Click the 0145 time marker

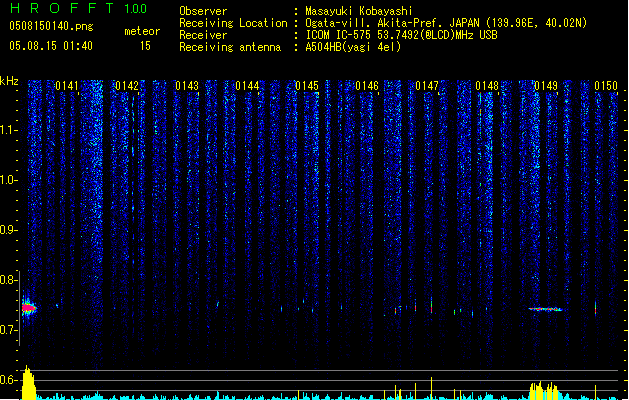[307, 86]
